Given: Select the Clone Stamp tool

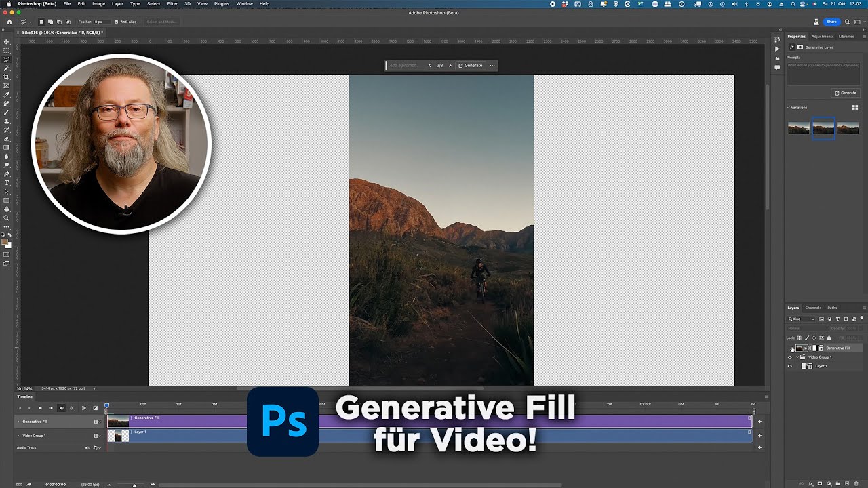Looking at the screenshot, I should pos(7,121).
